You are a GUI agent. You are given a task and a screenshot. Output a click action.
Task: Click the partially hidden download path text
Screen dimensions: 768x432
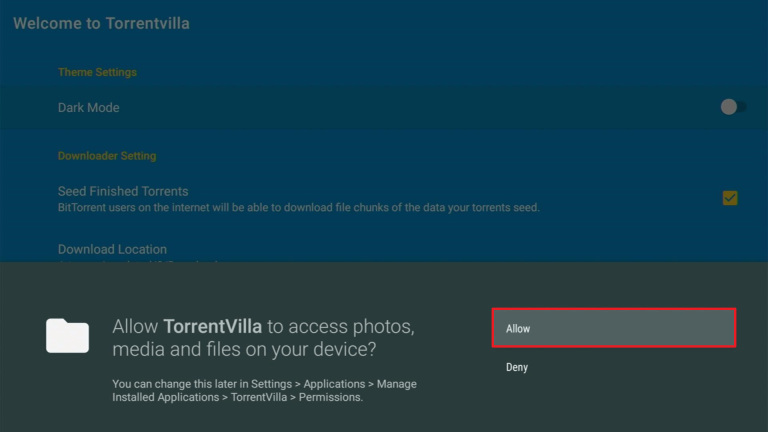[x=138, y=263]
